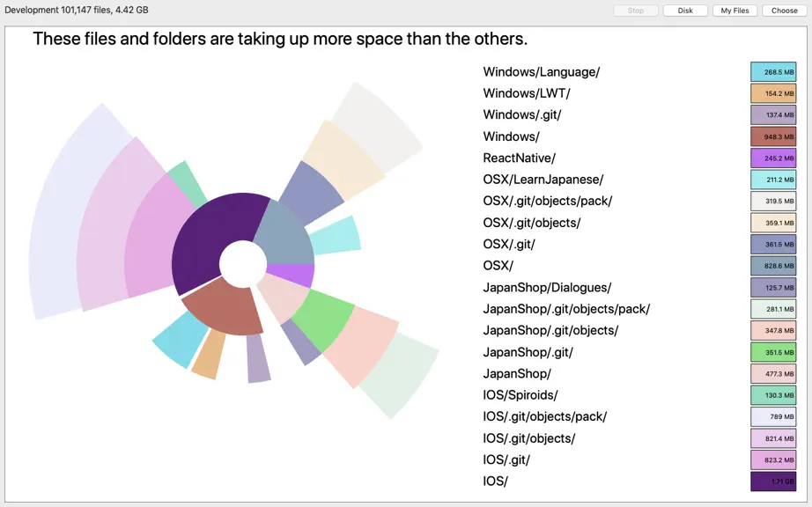
Task: Click the Windows/Language/ legend label
Action: click(x=541, y=72)
